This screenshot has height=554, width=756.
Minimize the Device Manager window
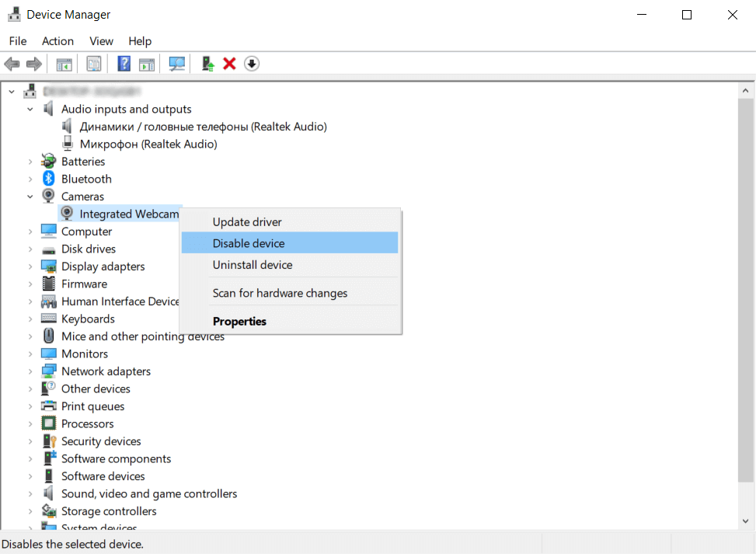pos(641,15)
